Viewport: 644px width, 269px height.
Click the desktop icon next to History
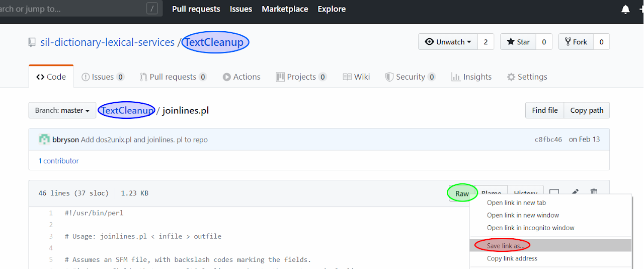tap(554, 192)
